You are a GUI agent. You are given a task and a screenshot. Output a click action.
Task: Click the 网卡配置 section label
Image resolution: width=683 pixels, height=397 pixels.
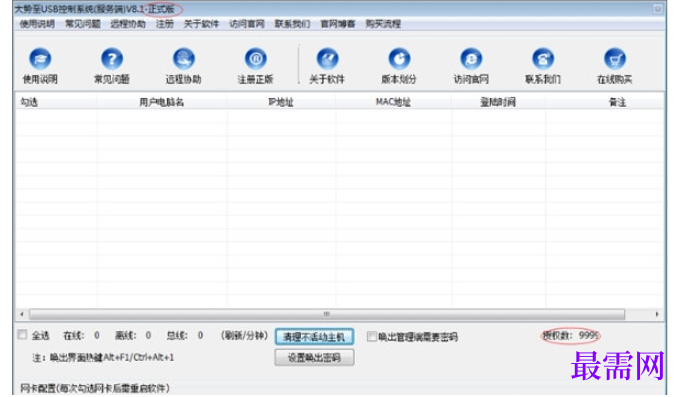[95, 388]
